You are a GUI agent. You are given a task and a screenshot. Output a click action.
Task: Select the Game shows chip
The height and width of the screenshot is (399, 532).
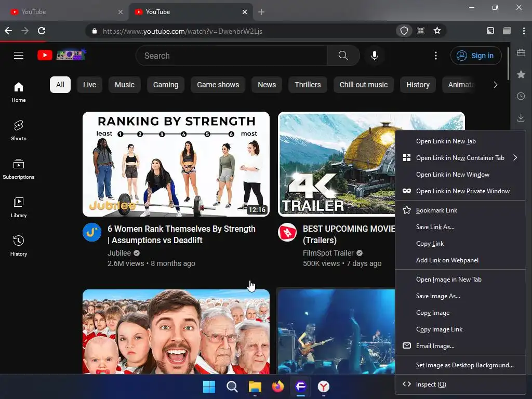tap(218, 85)
